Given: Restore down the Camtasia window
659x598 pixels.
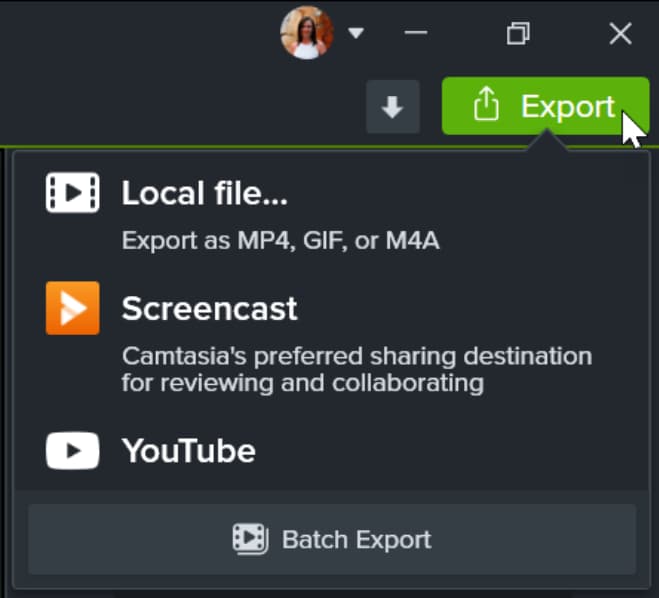Looking at the screenshot, I should 518,33.
